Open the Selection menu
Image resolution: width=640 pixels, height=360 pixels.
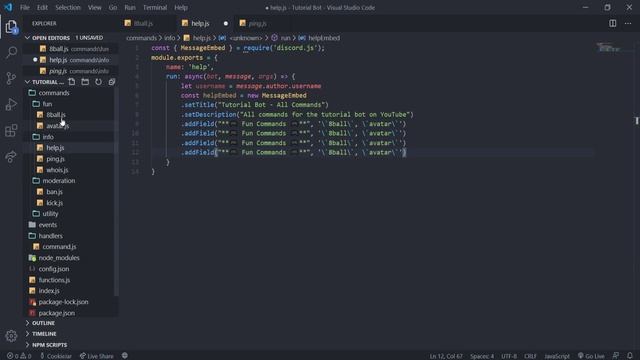pos(68,7)
